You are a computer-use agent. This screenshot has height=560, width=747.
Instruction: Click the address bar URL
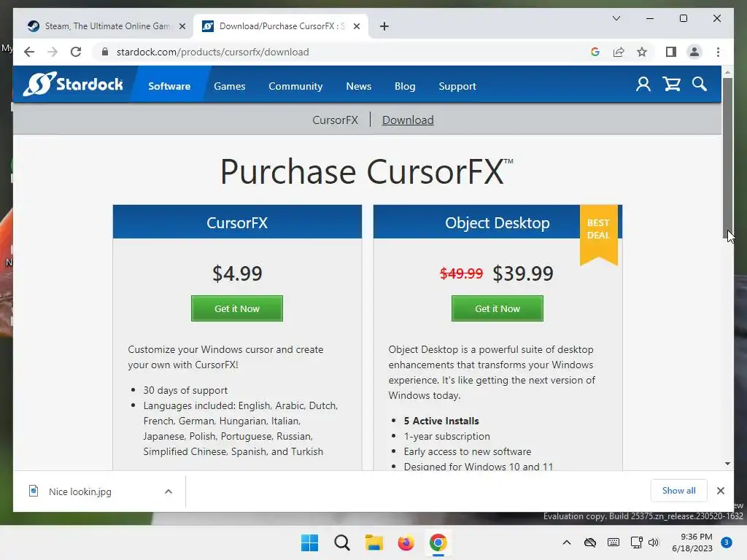(212, 52)
